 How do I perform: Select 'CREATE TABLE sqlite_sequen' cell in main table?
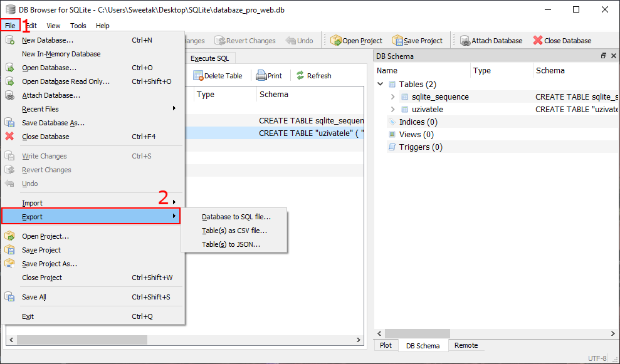point(310,120)
